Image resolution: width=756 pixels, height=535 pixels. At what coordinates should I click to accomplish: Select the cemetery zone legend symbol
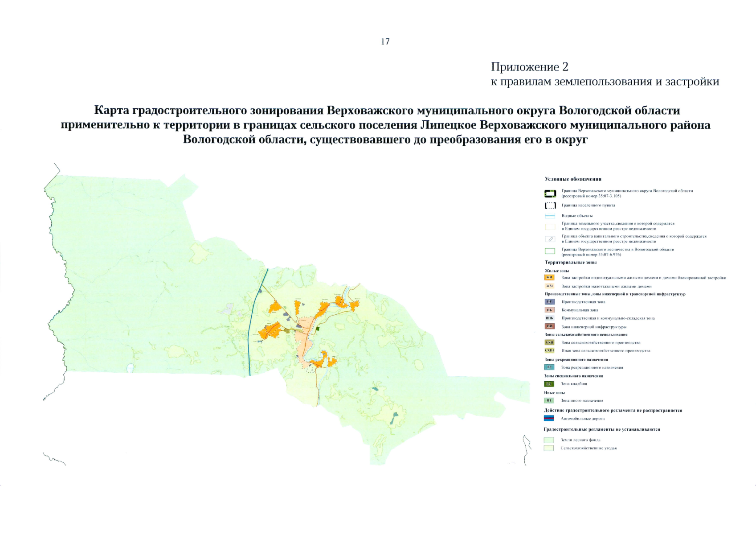point(549,383)
